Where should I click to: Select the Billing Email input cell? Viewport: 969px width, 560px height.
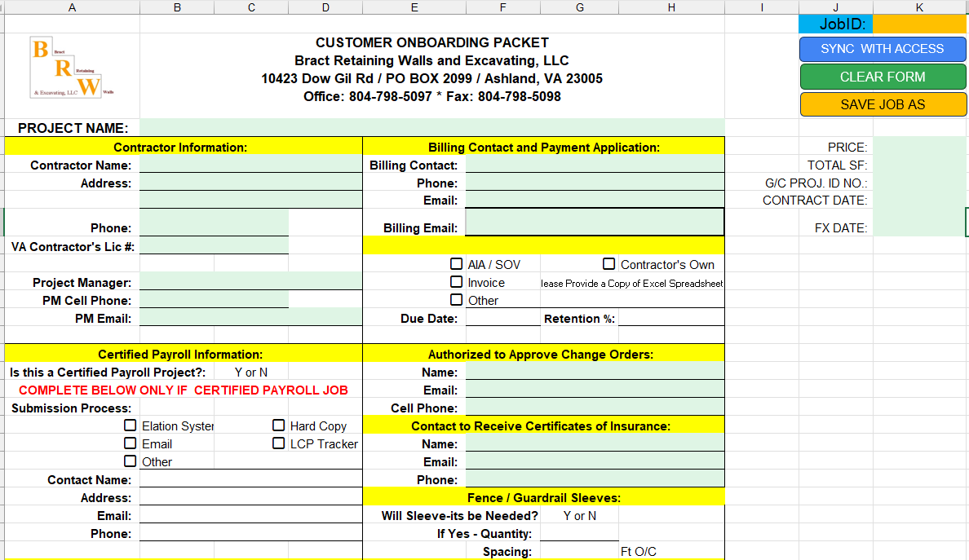click(x=595, y=223)
